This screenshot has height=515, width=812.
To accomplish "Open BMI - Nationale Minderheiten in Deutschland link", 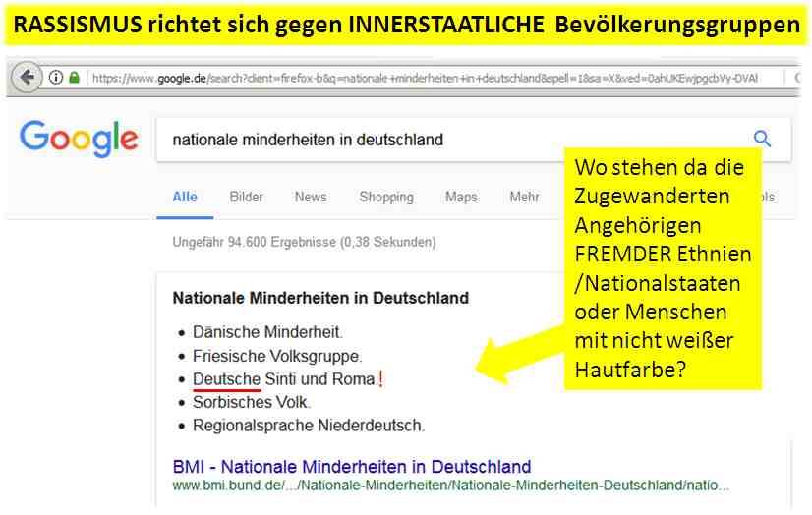I will coord(352,466).
